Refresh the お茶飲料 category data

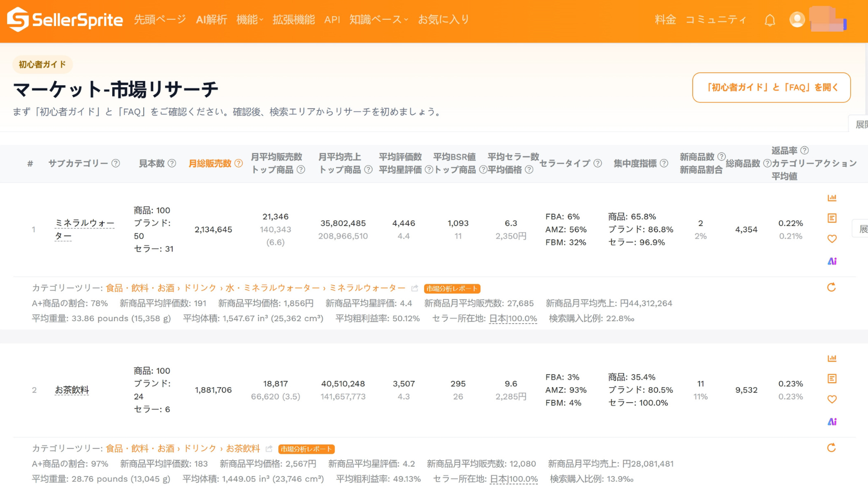(831, 448)
